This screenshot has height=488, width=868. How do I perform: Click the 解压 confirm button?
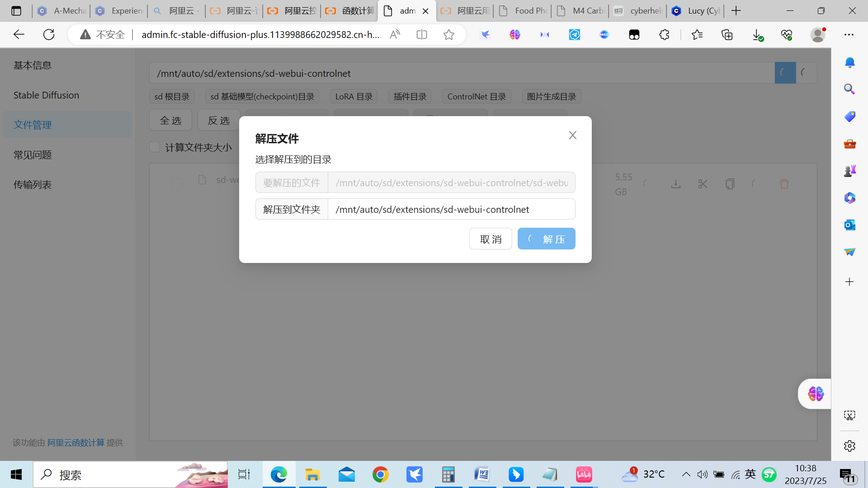[x=546, y=239]
